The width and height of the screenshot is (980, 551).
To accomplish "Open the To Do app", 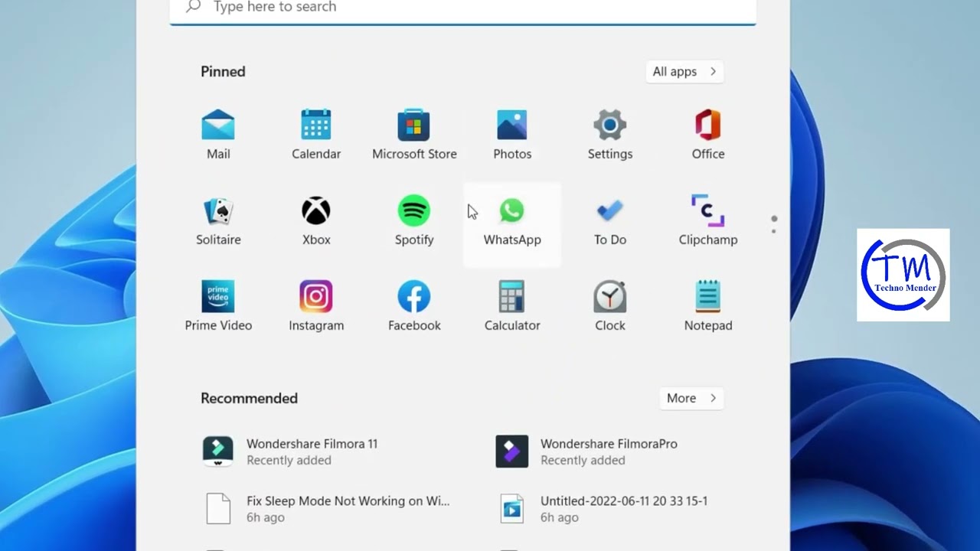I will click(x=610, y=220).
